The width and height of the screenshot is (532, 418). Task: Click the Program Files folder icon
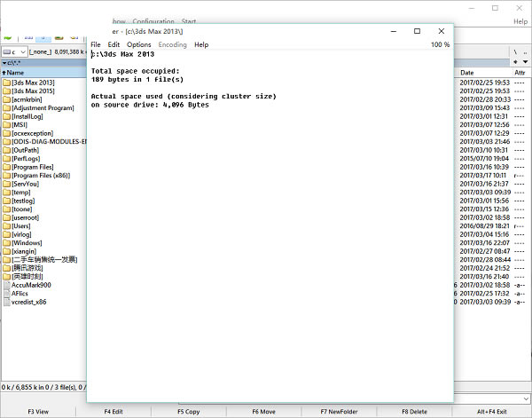(6, 167)
